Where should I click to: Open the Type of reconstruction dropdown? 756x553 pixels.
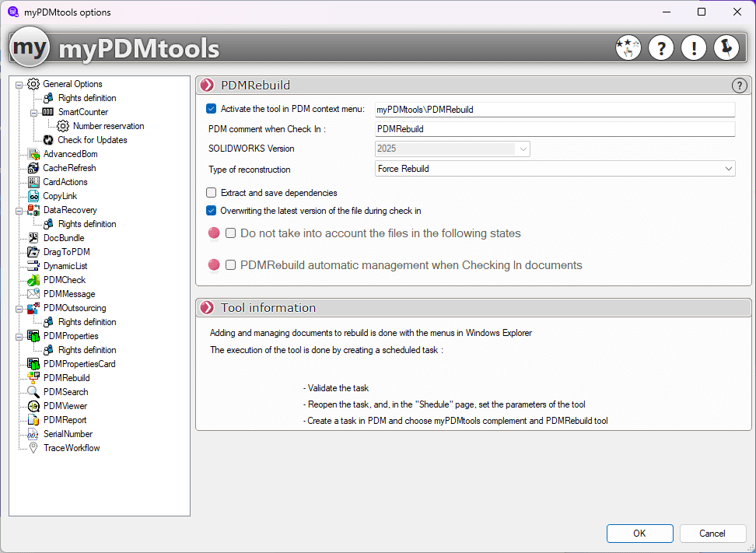[x=728, y=169]
